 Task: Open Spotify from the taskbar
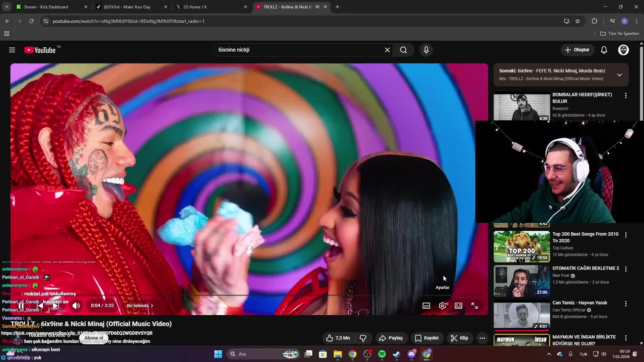(x=382, y=354)
